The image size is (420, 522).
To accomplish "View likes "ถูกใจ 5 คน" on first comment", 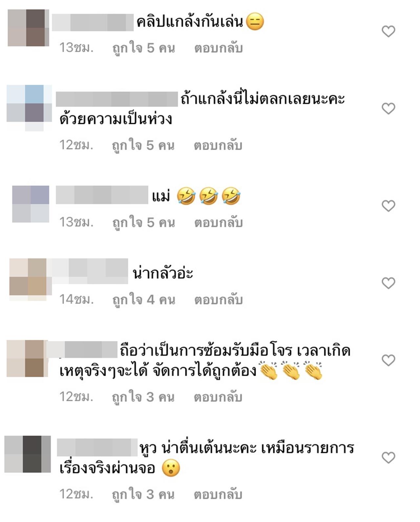I will point(144,48).
